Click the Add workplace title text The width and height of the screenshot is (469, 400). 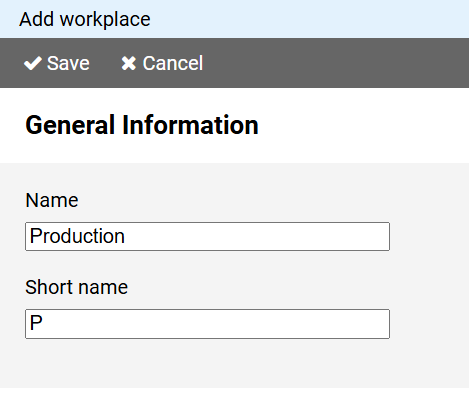click(85, 19)
